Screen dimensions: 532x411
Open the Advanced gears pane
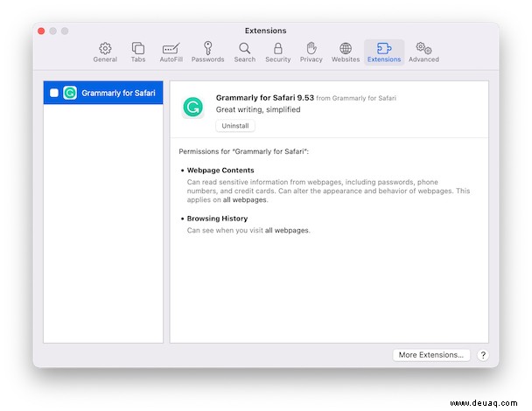pyautogui.click(x=423, y=52)
